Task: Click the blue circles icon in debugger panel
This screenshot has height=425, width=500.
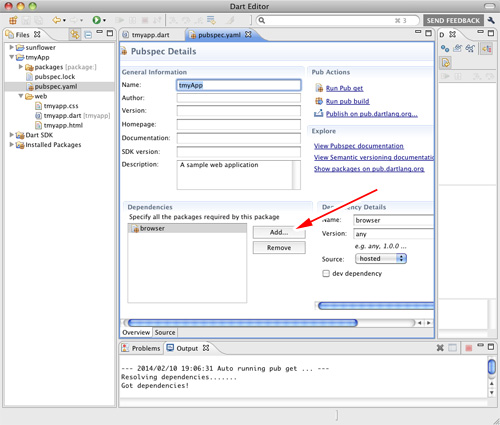Action: (445, 49)
